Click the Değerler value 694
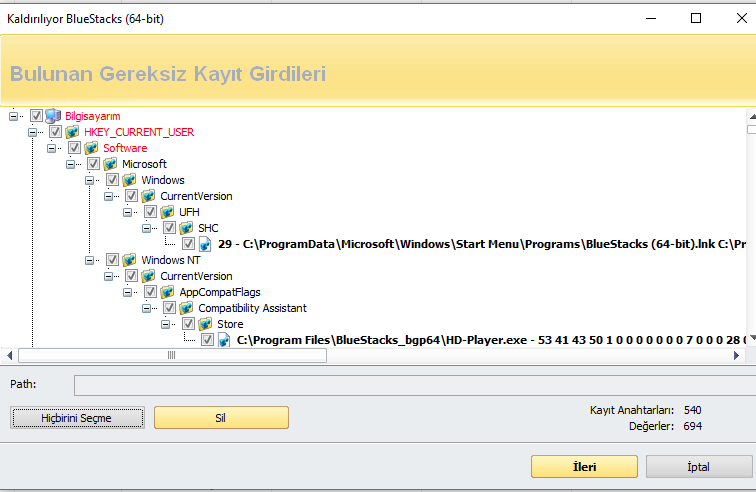This screenshot has height=492, width=756. coord(692,426)
